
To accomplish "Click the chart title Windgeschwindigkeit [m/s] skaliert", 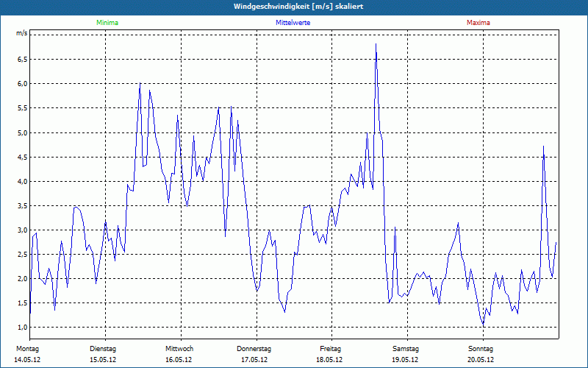I will (x=298, y=7).
